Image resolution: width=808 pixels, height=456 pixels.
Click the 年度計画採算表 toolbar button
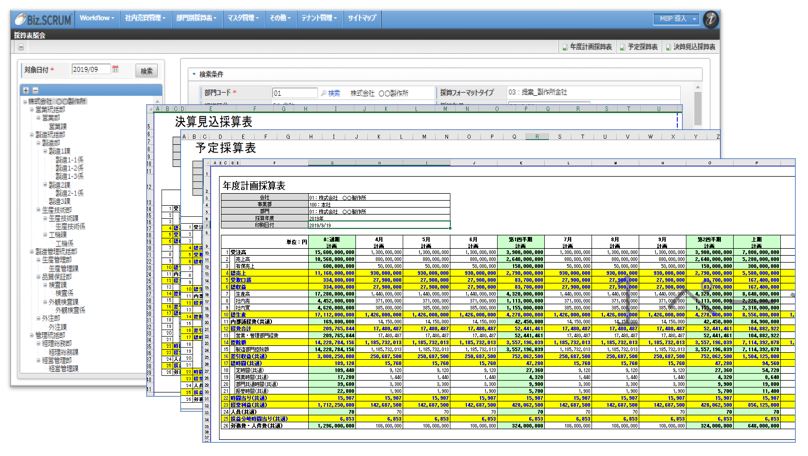587,47
